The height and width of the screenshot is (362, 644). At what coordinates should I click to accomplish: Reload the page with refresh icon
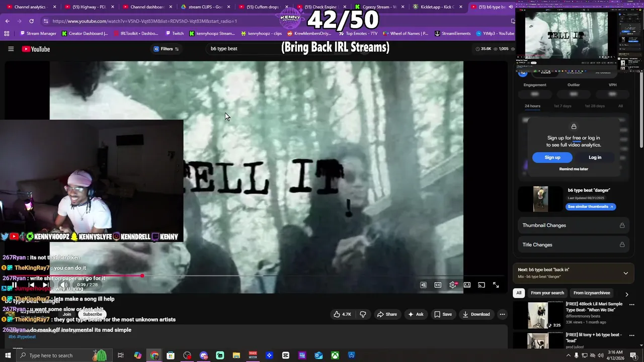[31, 21]
